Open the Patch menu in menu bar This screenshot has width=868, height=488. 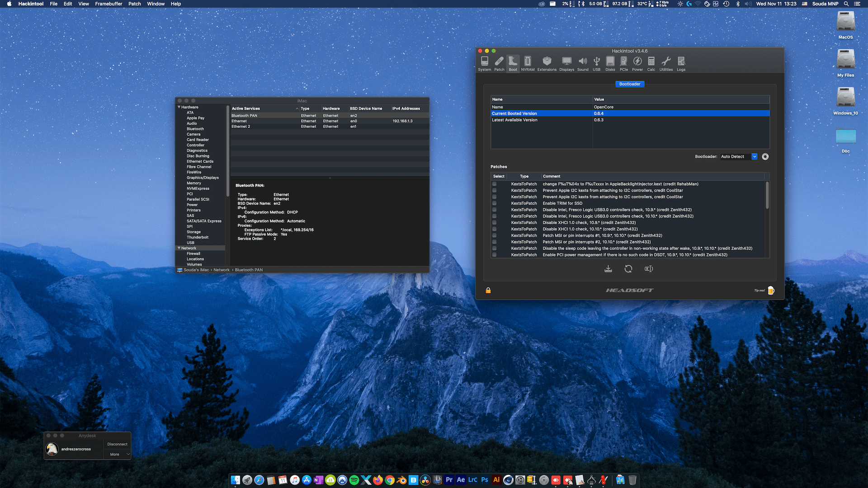pos(134,4)
